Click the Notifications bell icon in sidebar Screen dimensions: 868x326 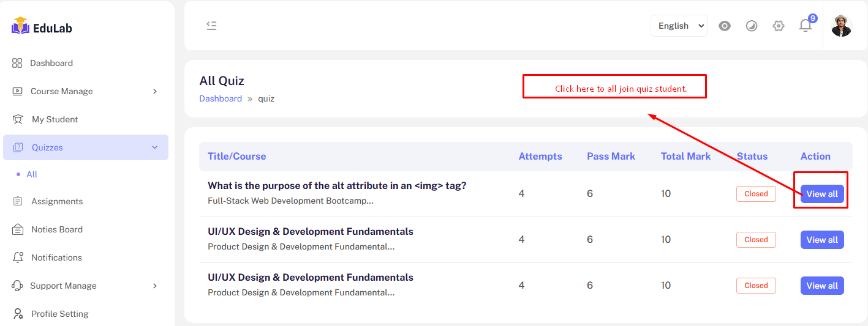tap(18, 257)
